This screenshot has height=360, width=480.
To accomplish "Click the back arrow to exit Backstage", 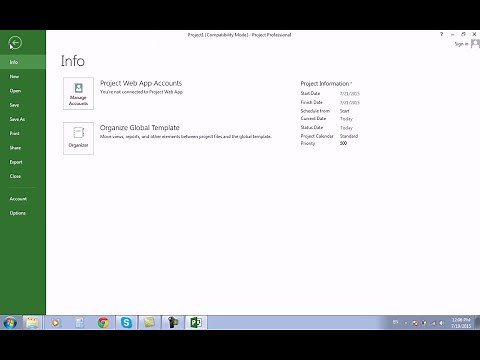I will (15, 43).
